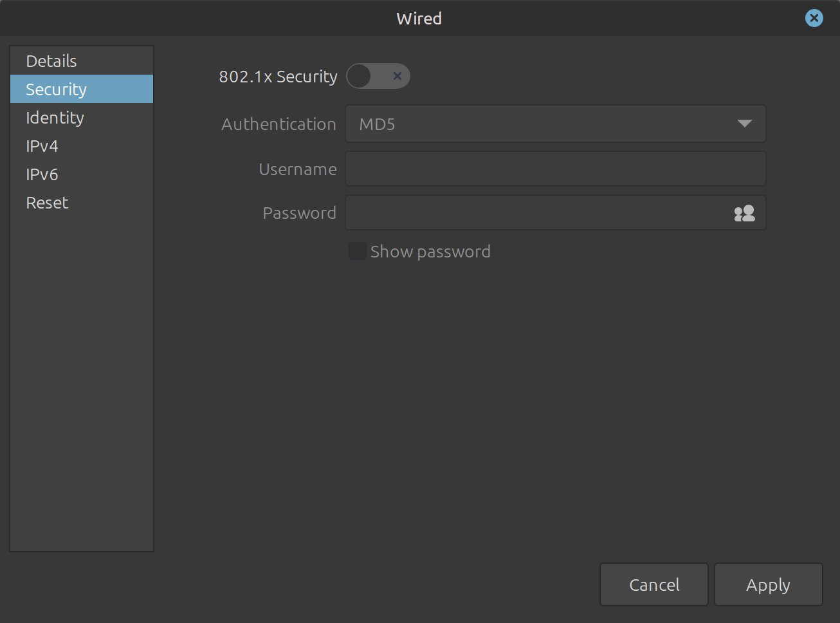Image resolution: width=840 pixels, height=623 pixels.
Task: Toggle the 802.1x Security switch
Action: click(378, 77)
